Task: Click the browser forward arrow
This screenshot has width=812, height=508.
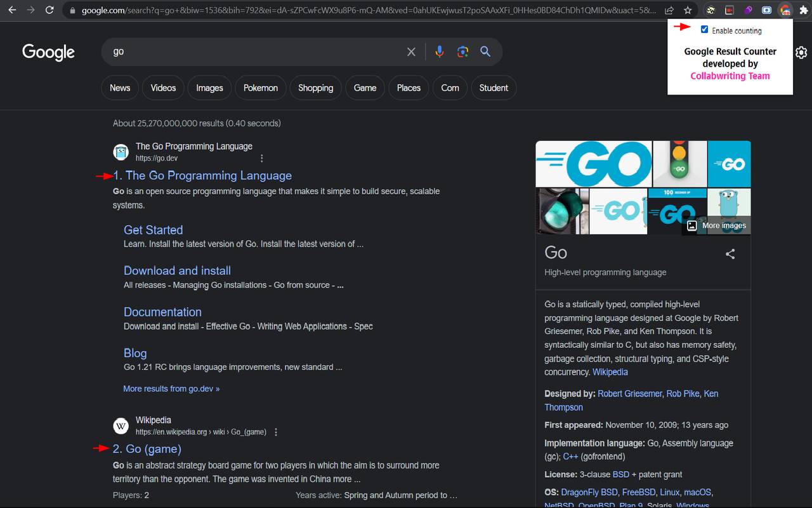Action: coord(30,10)
